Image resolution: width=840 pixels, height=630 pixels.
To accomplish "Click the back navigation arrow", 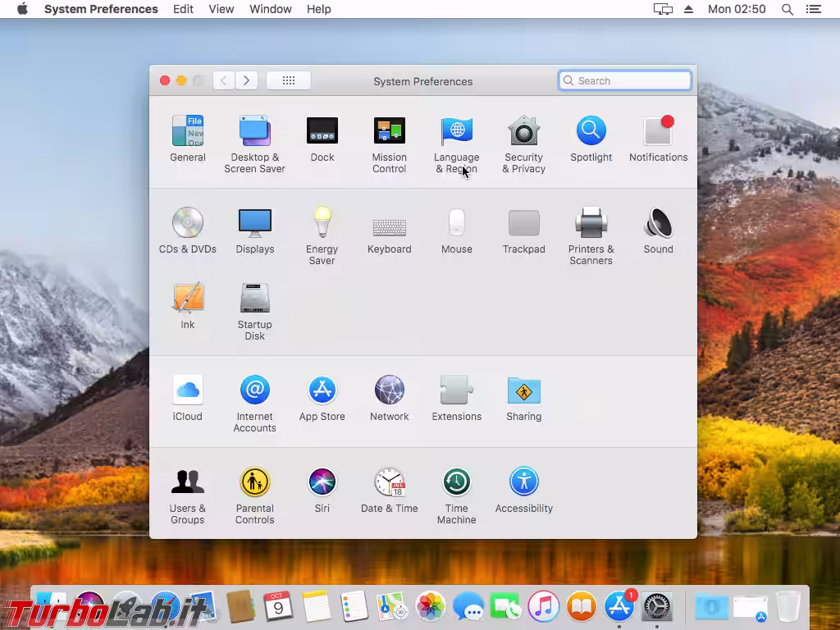I will point(223,80).
